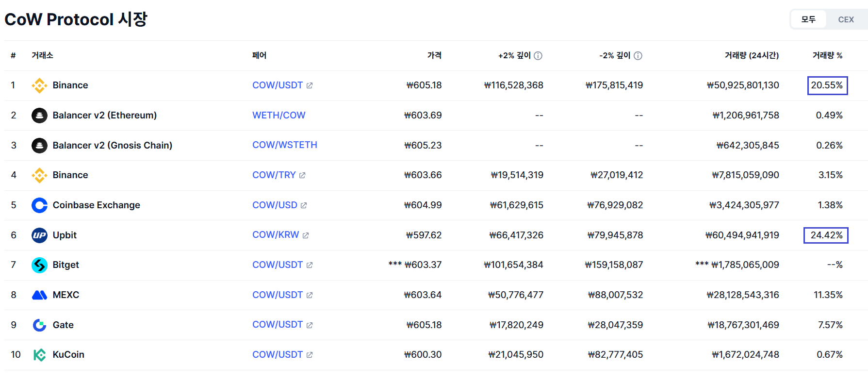Sort by 가격 column header
The height and width of the screenshot is (382, 868).
click(x=434, y=55)
